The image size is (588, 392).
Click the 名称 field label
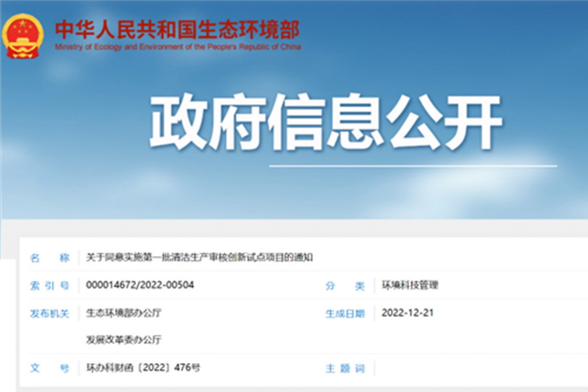tap(50, 257)
